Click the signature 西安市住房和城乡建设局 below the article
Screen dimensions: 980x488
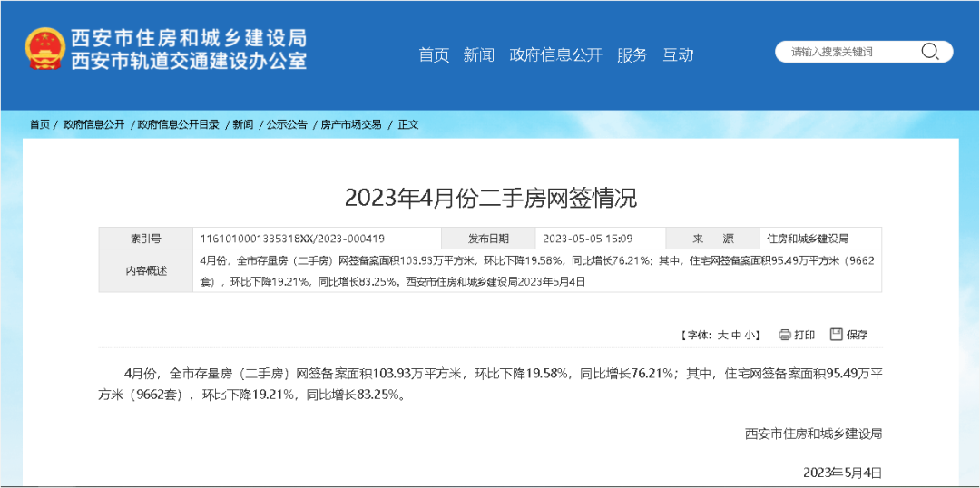(x=813, y=433)
